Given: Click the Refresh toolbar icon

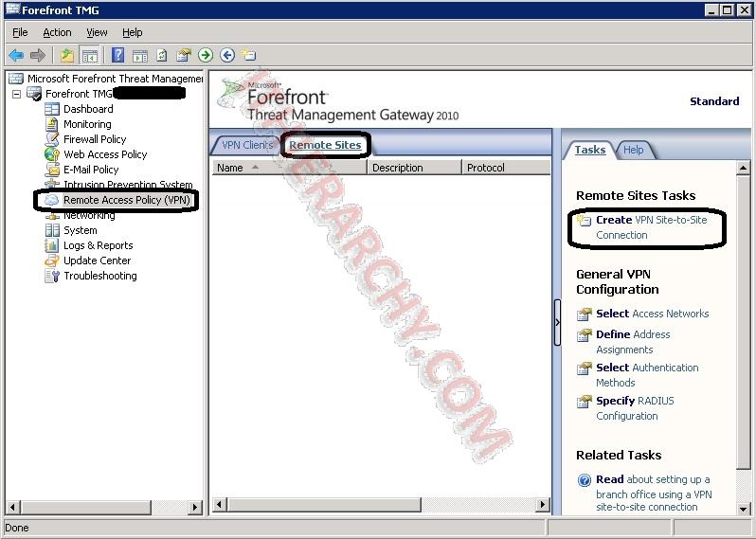Looking at the screenshot, I should pos(161,56).
